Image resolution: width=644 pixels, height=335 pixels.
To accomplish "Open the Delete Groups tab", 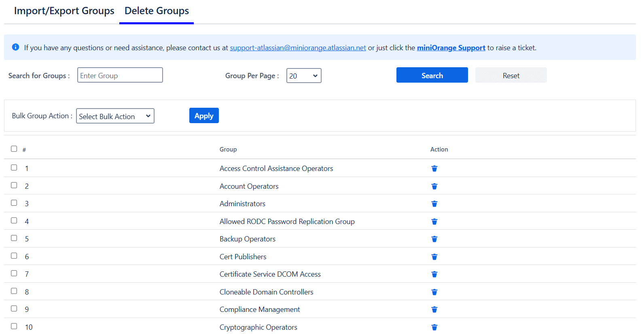I will [157, 11].
